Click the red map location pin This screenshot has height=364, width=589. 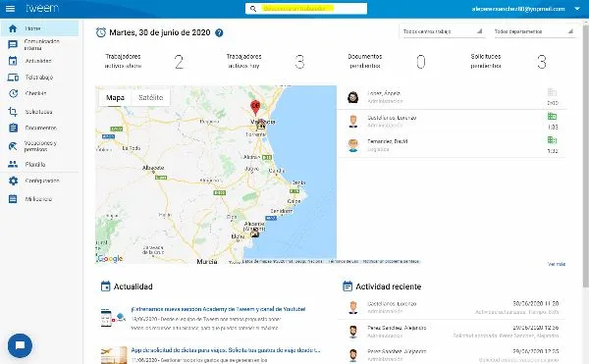[255, 107]
